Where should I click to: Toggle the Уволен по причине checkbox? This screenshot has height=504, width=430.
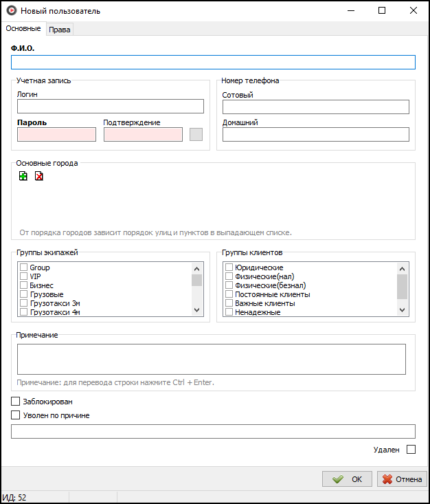16,415
